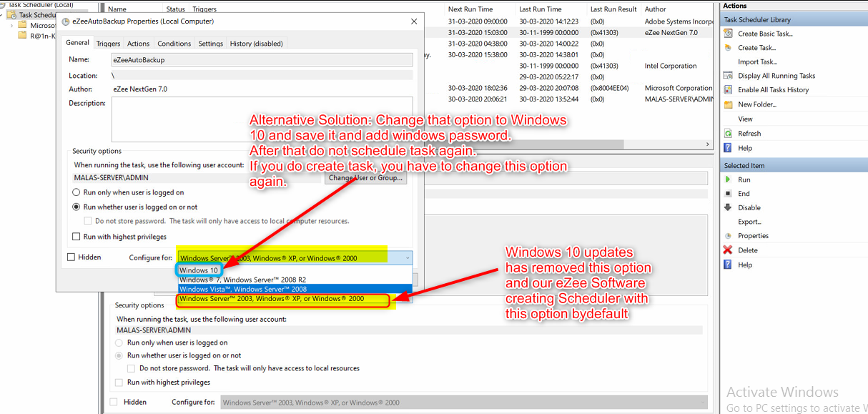Click the Create Basic Task icon

728,34
